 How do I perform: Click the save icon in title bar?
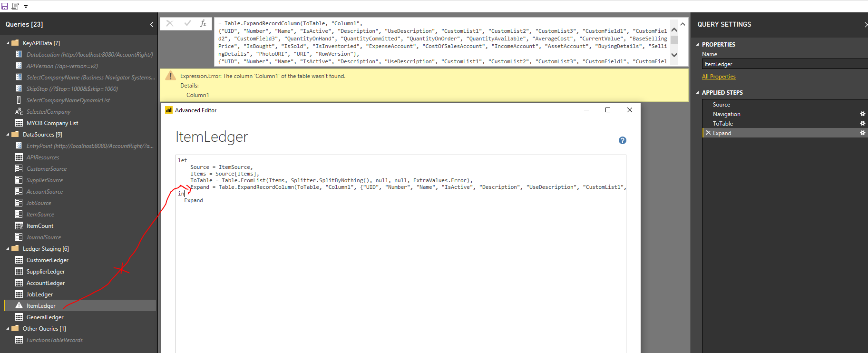5,6
